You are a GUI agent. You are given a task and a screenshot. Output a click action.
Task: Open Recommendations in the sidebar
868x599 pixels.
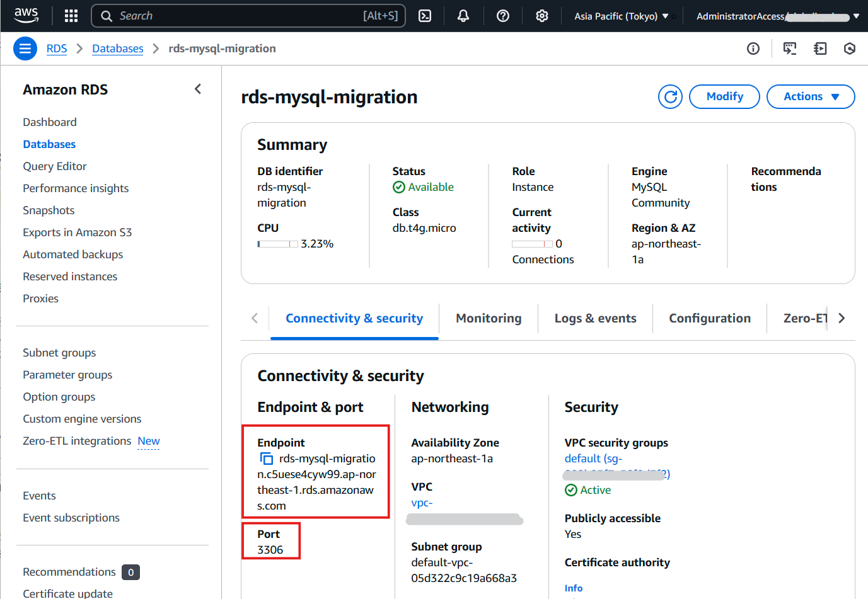pos(69,572)
